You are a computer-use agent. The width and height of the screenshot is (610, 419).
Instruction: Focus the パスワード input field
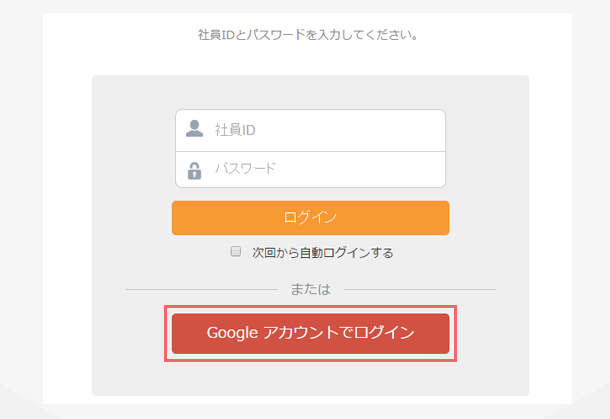[x=310, y=170]
